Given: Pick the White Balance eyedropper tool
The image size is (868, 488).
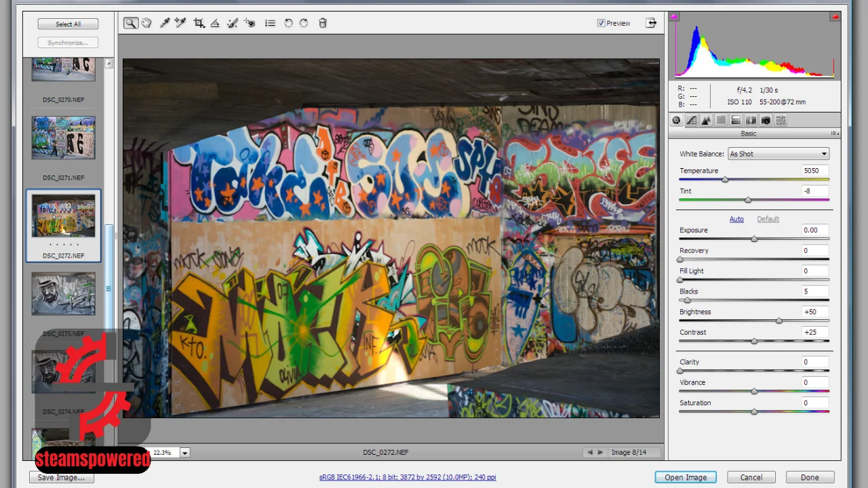Looking at the screenshot, I should point(165,23).
